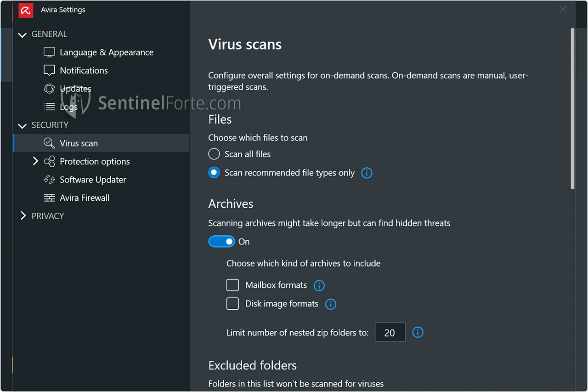Open the Virus scan settings page
The image size is (588, 392).
pyautogui.click(x=101, y=143)
